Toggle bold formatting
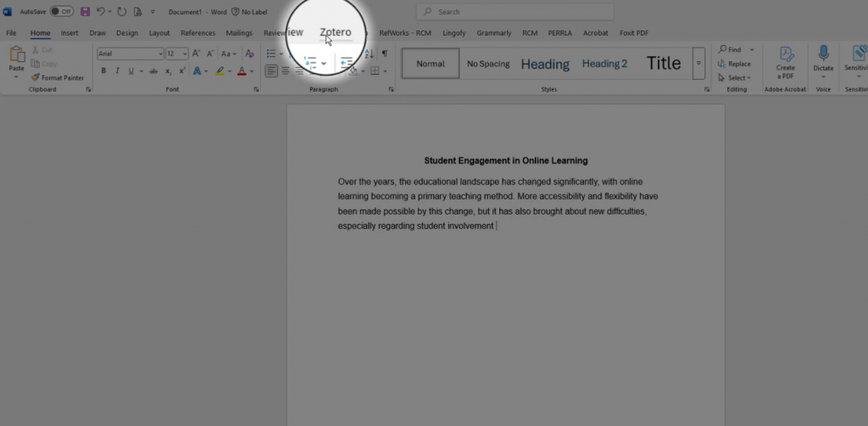Viewport: 868px width, 426px height. (x=103, y=71)
